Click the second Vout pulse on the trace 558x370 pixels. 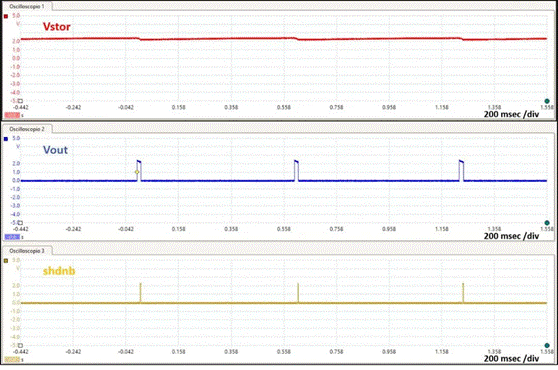pyautogui.click(x=296, y=171)
